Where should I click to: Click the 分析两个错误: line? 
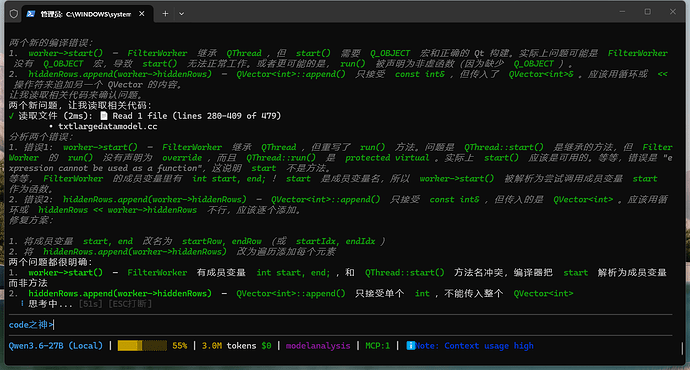(41, 137)
